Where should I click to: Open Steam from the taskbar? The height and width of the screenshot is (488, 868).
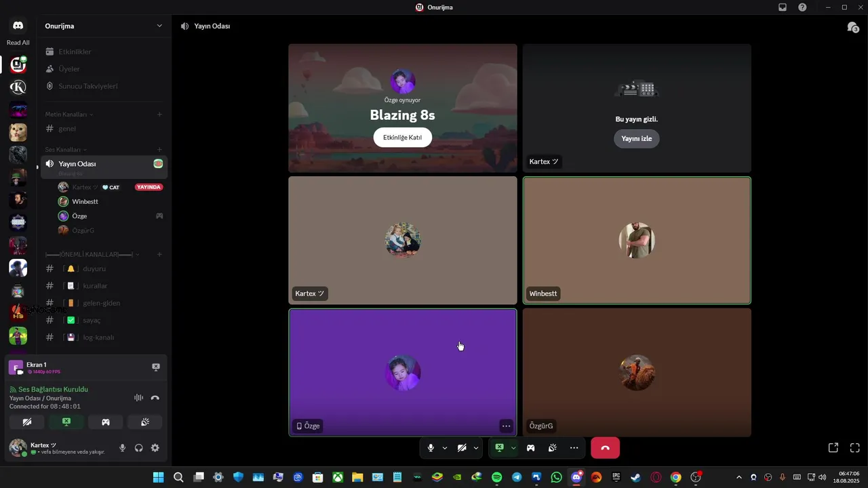coord(636,477)
